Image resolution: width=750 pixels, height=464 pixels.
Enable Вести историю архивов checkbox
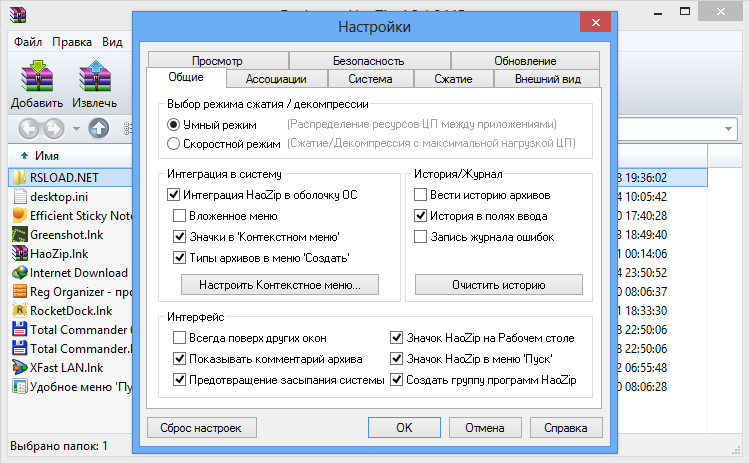point(420,195)
